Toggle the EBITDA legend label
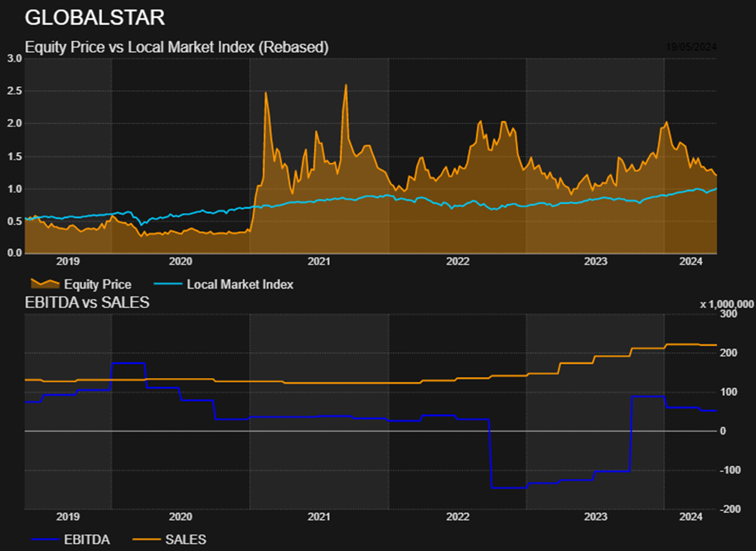 tap(88, 540)
